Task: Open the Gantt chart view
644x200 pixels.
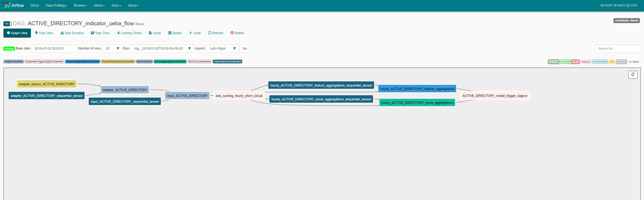Action: click(155, 33)
